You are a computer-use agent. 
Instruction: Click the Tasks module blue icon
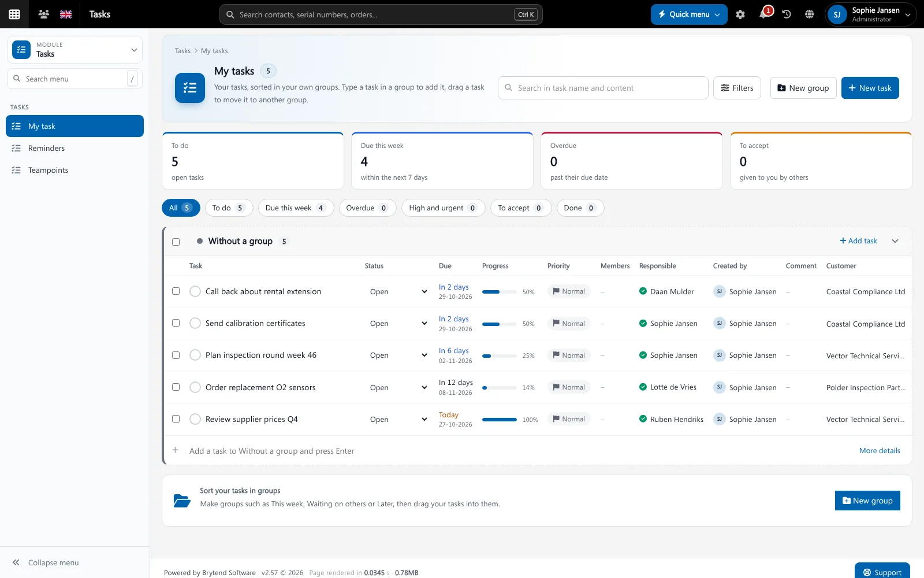[21, 50]
